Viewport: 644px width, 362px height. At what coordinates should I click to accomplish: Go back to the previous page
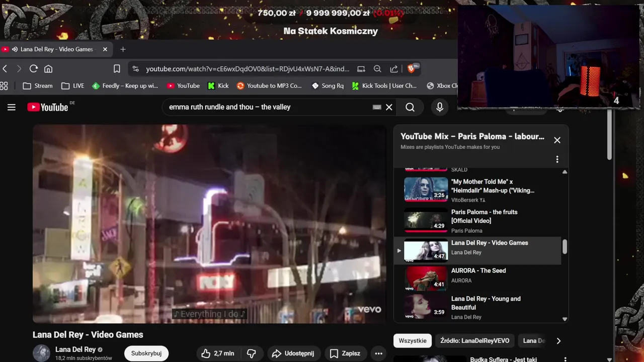tap(5, 69)
